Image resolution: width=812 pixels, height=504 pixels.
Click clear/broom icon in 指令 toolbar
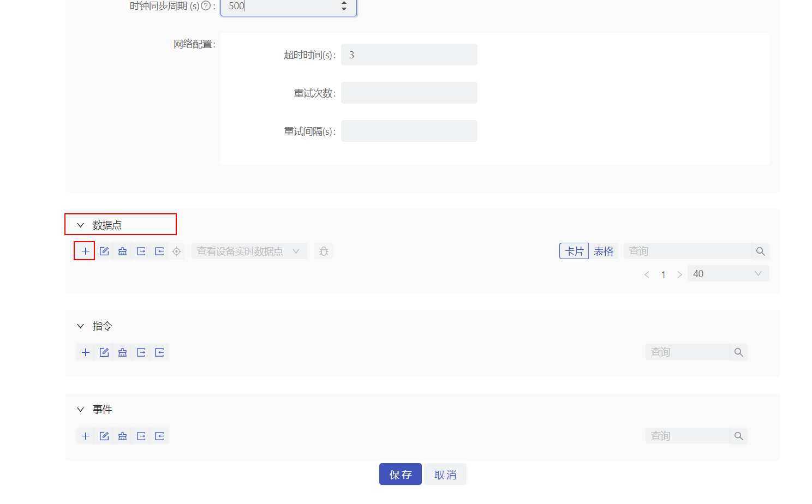point(122,352)
